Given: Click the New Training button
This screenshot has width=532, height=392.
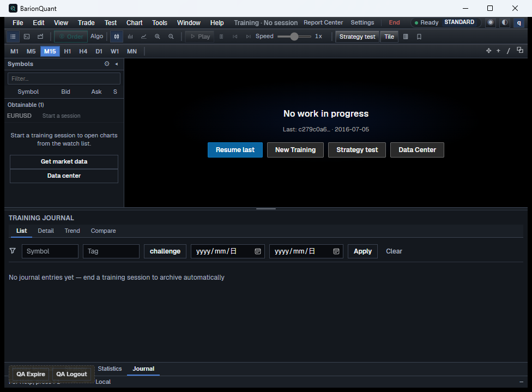Looking at the screenshot, I should point(295,150).
